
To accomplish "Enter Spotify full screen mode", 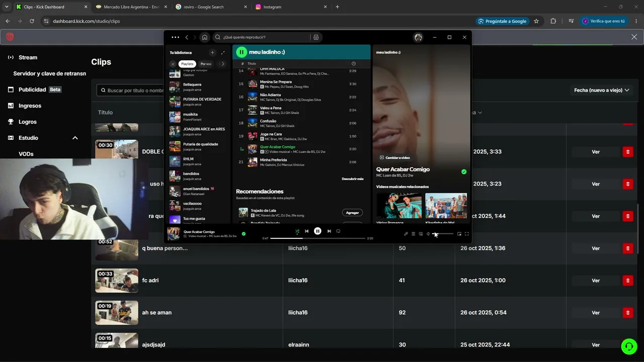I will point(467,234).
